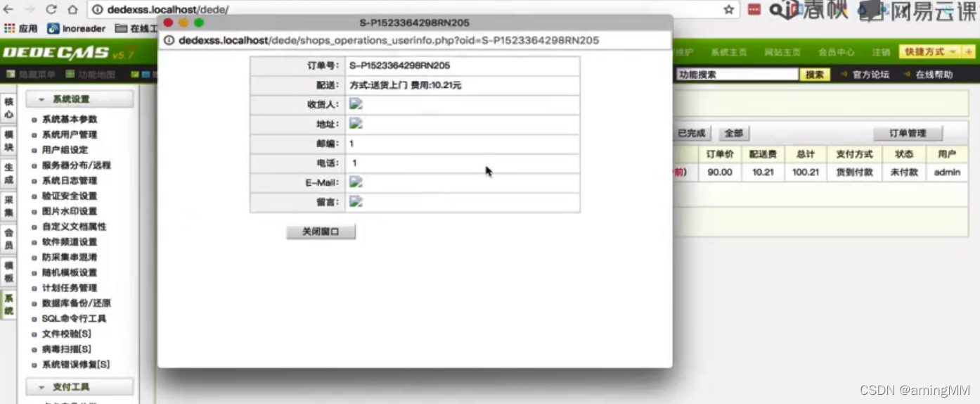Viewport: 980px width, 404px height.
Task: Open 服务器分布/远程 in the sidebar
Action: tap(76, 165)
